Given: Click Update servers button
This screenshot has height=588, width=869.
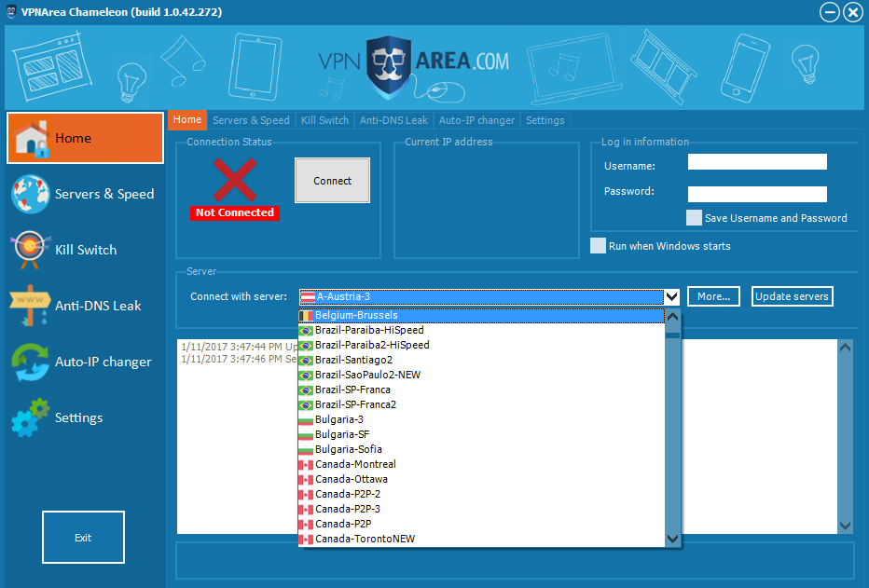Looking at the screenshot, I should [x=792, y=296].
